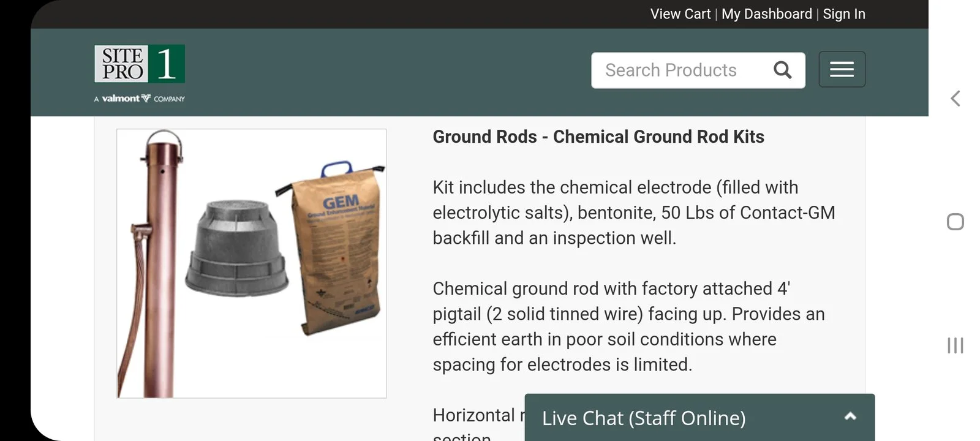Click the Valmont company logo text

coord(139,98)
